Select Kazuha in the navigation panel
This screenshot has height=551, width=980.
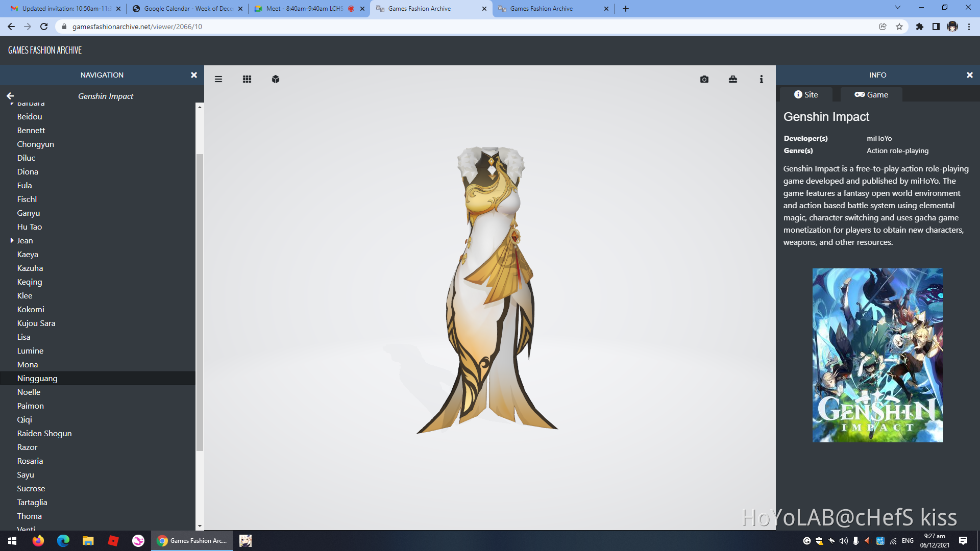click(30, 268)
